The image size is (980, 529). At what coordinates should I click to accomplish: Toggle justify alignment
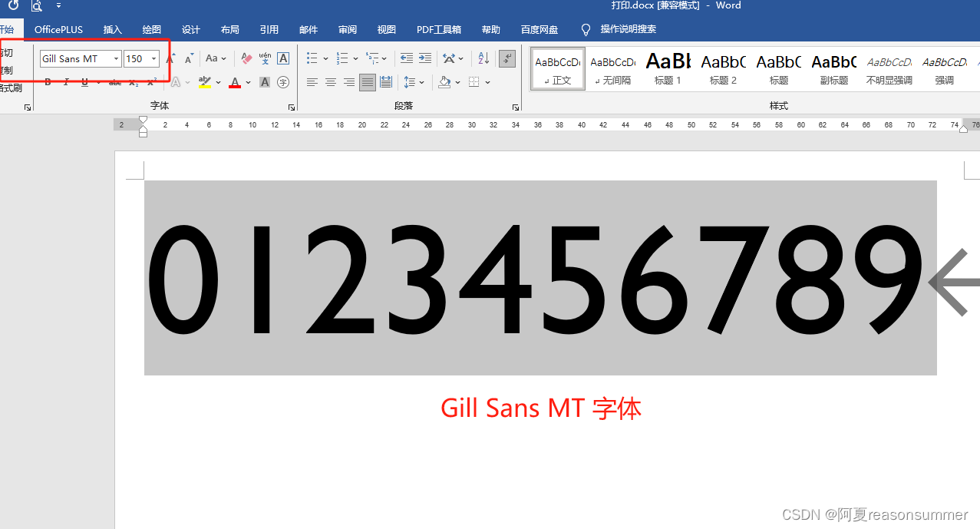(x=368, y=82)
